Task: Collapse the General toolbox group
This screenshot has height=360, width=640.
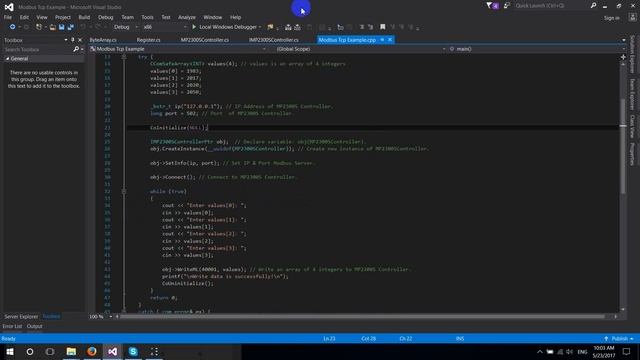Action: [x=7, y=59]
